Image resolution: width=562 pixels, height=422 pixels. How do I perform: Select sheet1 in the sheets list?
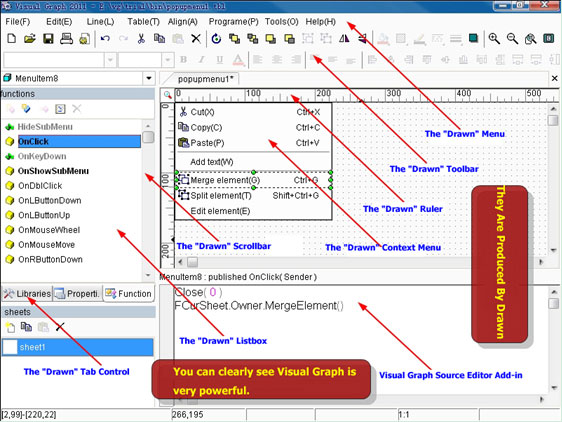click(78, 347)
